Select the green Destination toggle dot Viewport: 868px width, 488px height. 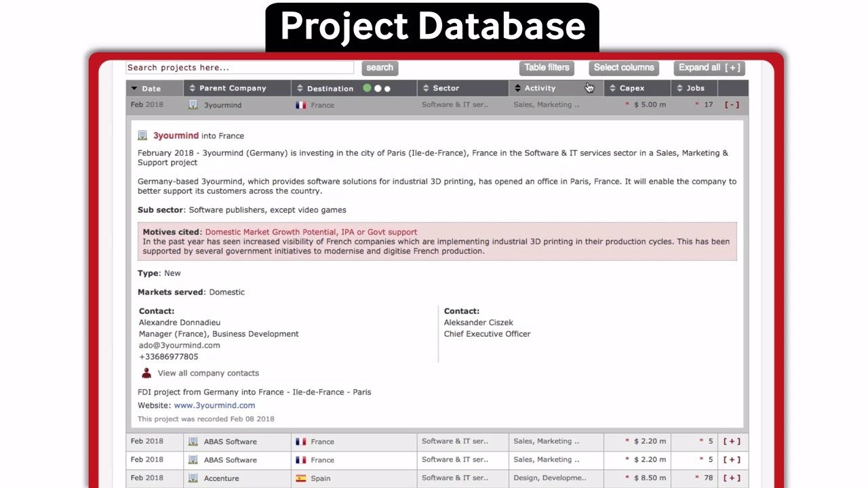367,88
